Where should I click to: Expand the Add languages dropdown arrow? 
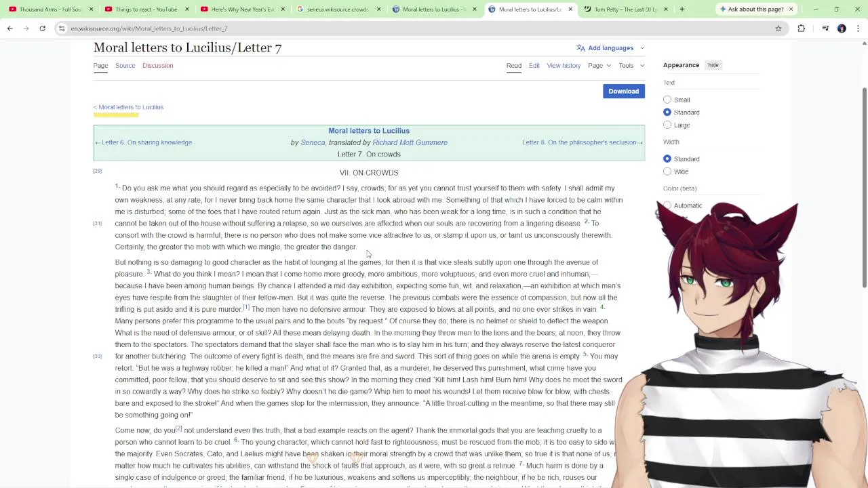(642, 48)
